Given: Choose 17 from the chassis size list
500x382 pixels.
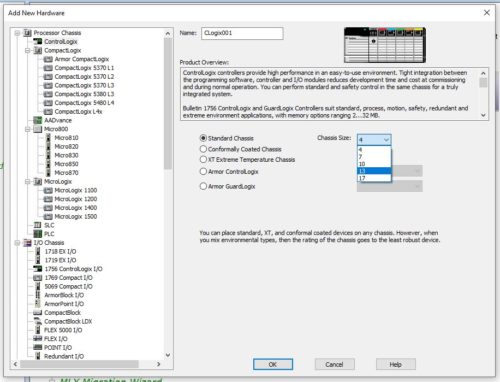Looking at the screenshot, I should 374,178.
